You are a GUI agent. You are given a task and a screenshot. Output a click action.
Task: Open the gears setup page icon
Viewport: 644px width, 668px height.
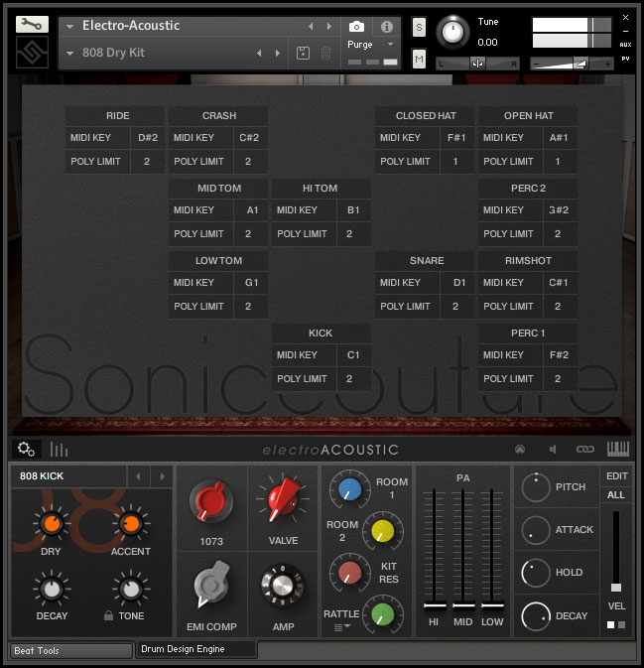pos(26,449)
